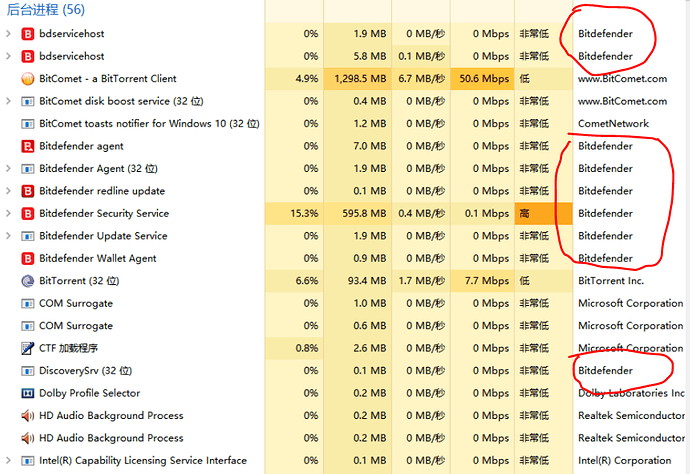Expand the Bitdefender Agent (32 位) row
This screenshot has height=474, width=690.
(8, 168)
